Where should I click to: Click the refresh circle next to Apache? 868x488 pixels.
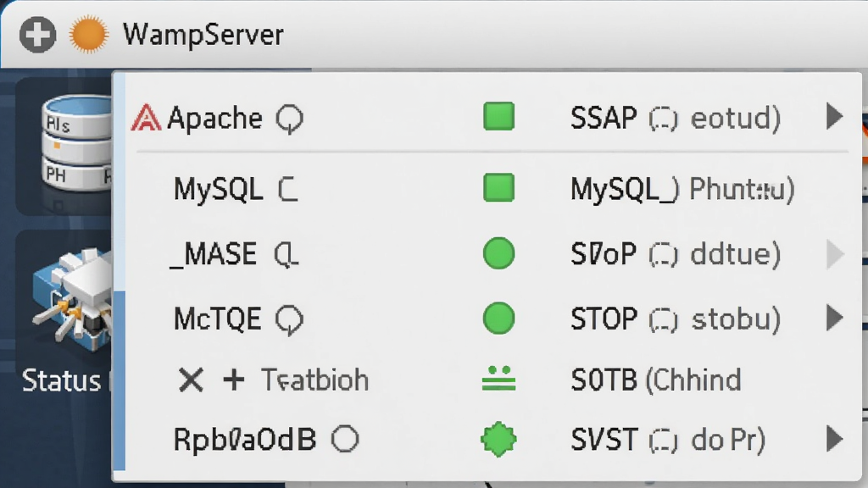pyautogui.click(x=290, y=119)
